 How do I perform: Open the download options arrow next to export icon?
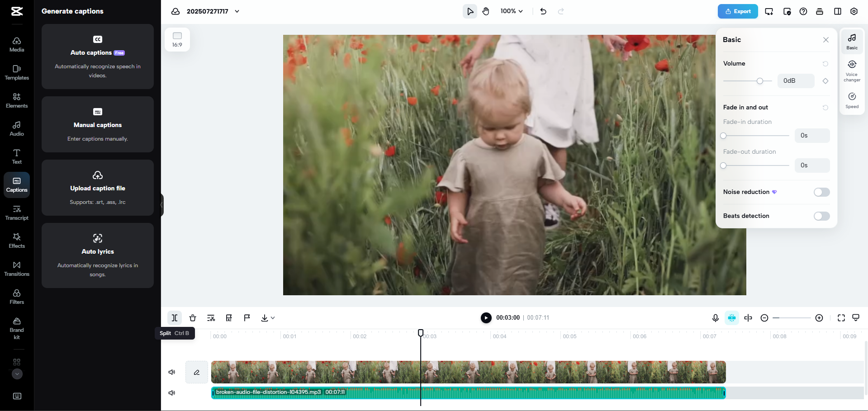(272, 318)
